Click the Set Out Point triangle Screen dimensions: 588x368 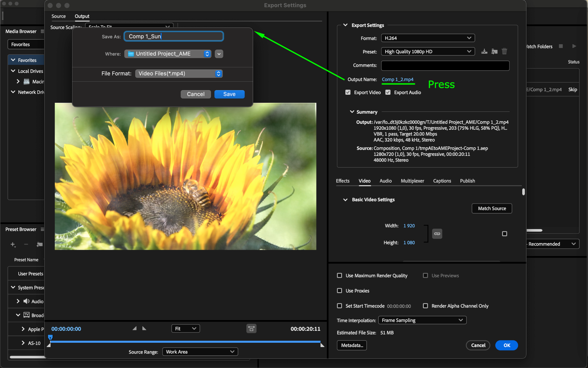click(x=144, y=328)
